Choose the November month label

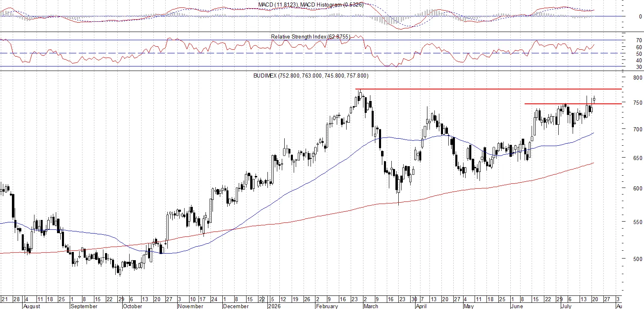pos(191,306)
